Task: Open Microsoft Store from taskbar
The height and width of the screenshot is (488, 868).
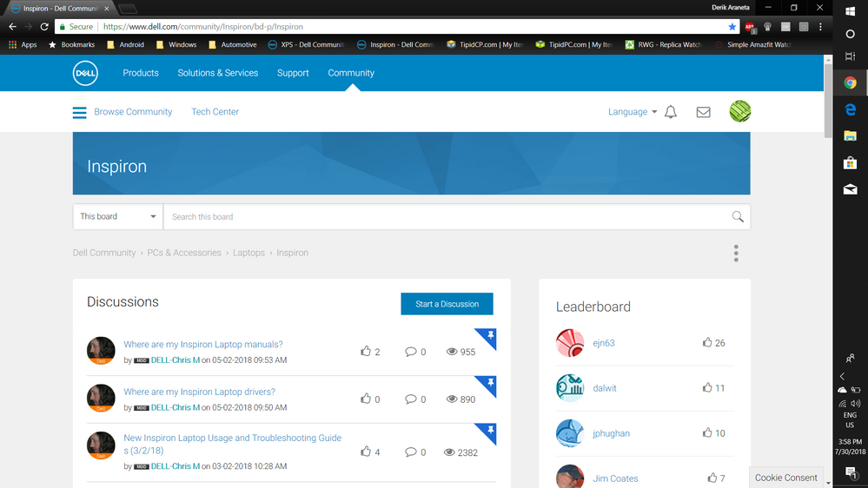Action: click(851, 162)
